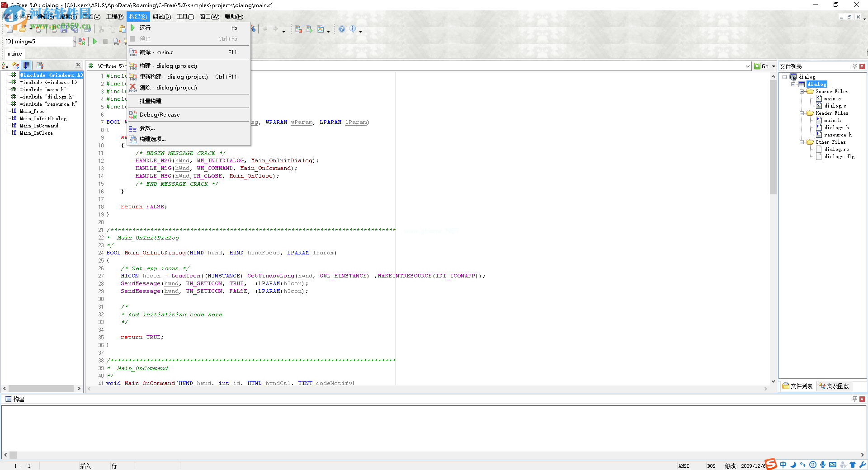Image resolution: width=868 pixels, height=470 pixels.
Task: Toggle Debug/Release in the build menu
Action: click(159, 115)
